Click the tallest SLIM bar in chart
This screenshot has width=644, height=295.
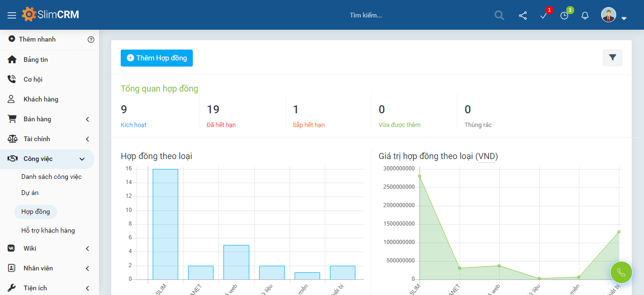165,224
